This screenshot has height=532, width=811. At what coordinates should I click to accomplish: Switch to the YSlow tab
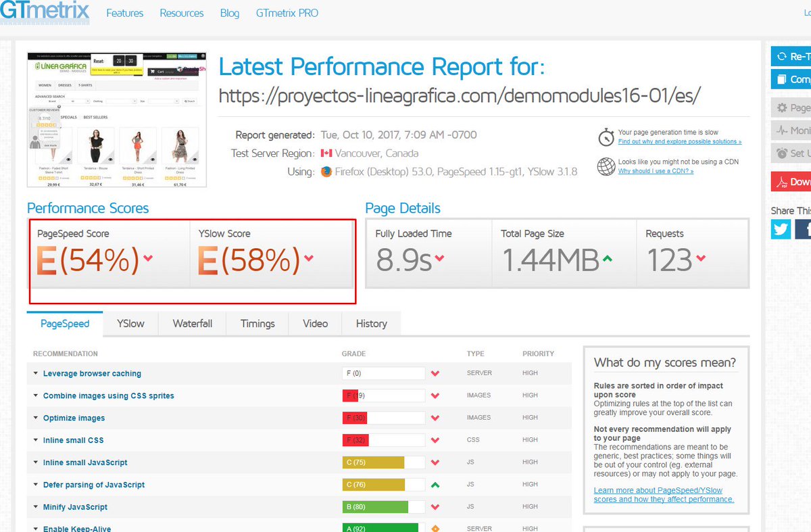click(x=130, y=324)
